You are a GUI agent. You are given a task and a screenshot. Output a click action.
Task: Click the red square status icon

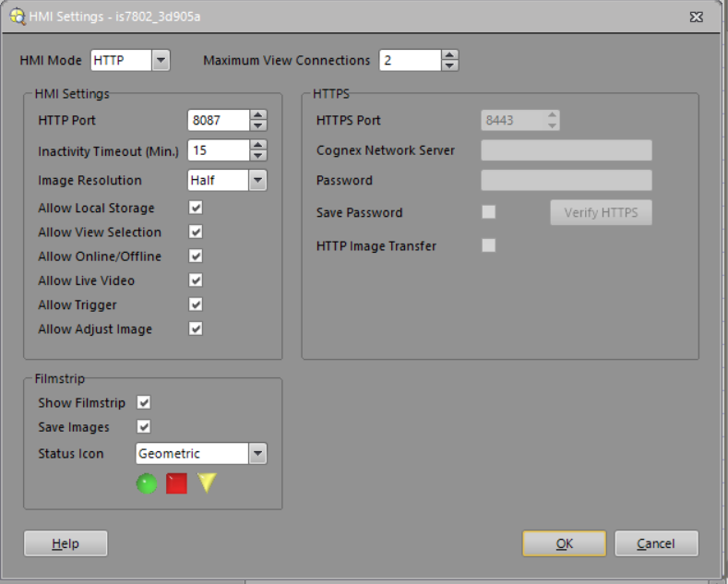click(176, 484)
